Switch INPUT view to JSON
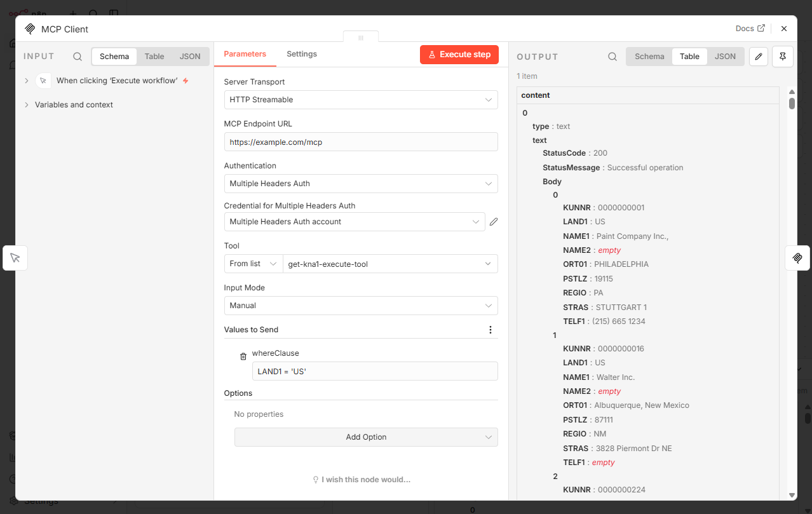Viewport: 812px width, 514px height. pos(190,57)
